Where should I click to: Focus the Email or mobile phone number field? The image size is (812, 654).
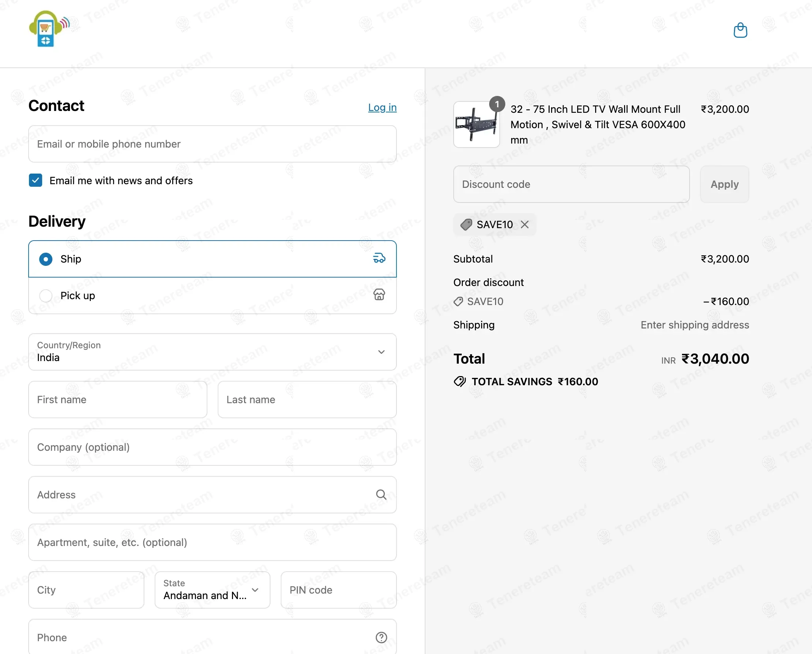click(212, 144)
